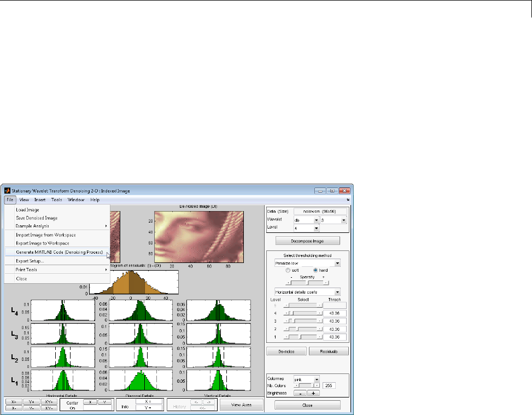Click the Level 4 threshold slider
Screen dimensions: 532x415
click(x=303, y=313)
